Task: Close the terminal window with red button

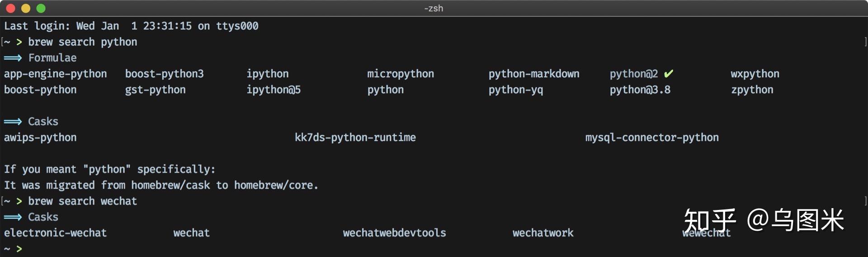Action: point(11,8)
